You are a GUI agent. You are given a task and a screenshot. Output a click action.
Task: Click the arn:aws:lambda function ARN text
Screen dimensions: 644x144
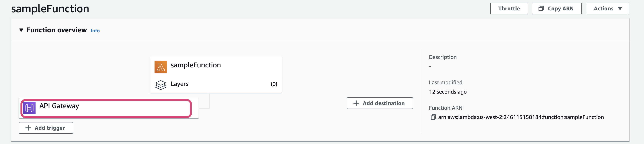(521, 117)
